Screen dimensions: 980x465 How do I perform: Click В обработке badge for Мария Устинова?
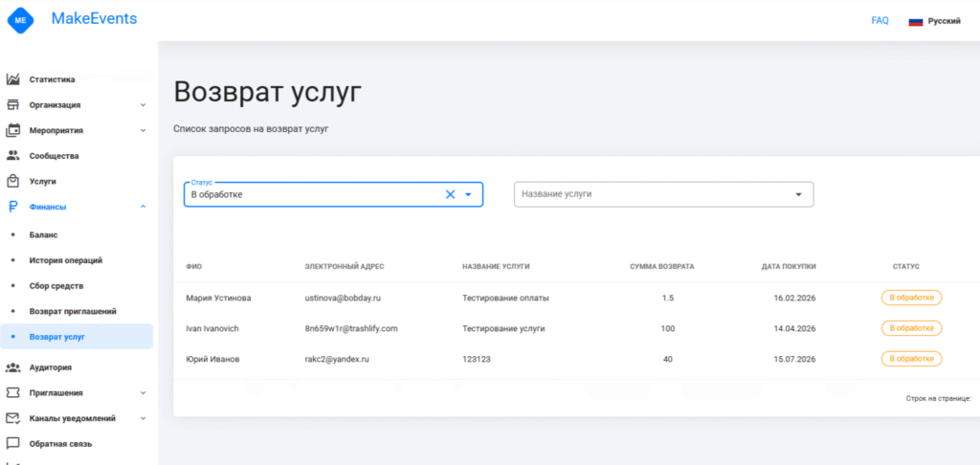point(911,298)
